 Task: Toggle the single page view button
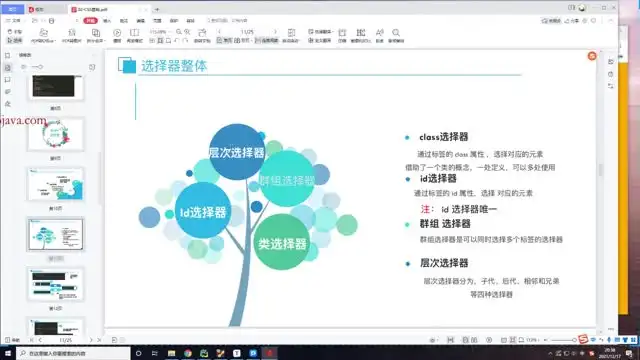pos(225,40)
